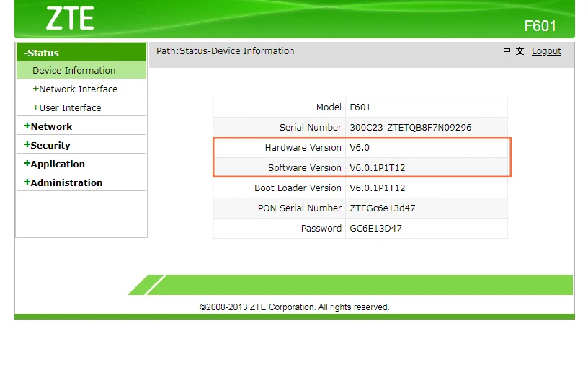The height and width of the screenshot is (383, 588).
Task: Log out using the Logout link
Action: point(546,51)
